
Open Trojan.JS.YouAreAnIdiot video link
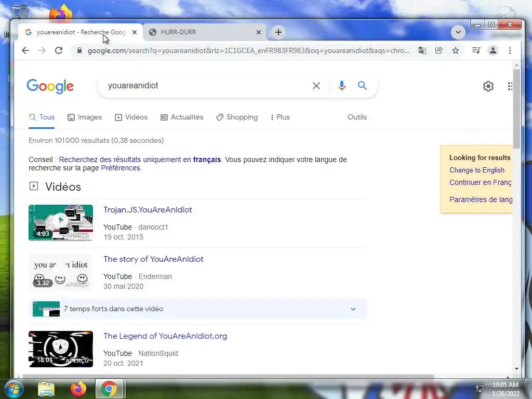pyautogui.click(x=148, y=210)
